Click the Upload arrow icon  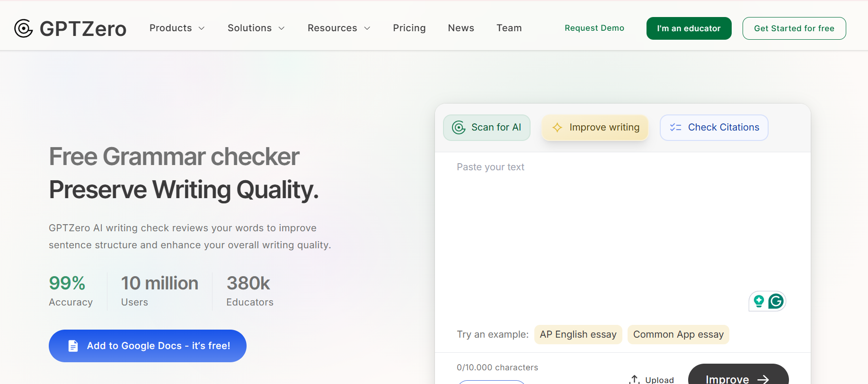click(x=635, y=379)
